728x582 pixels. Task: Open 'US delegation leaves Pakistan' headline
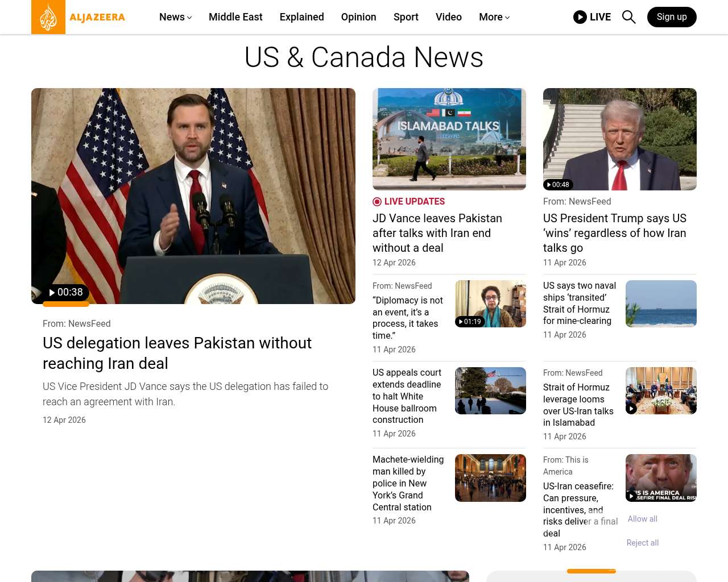[177, 353]
